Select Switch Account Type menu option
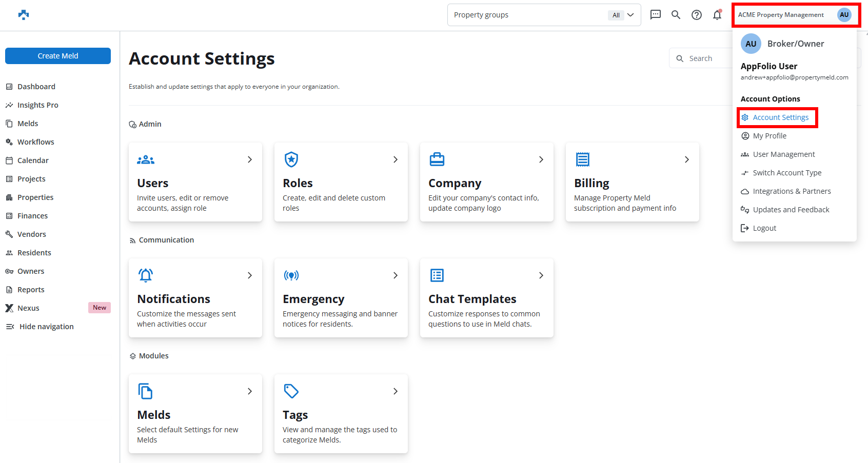 [787, 173]
